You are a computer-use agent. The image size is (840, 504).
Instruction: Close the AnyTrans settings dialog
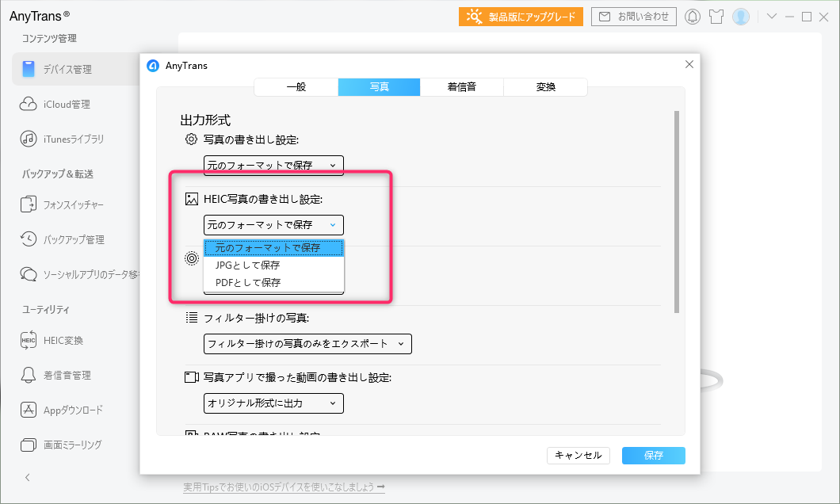coord(689,64)
